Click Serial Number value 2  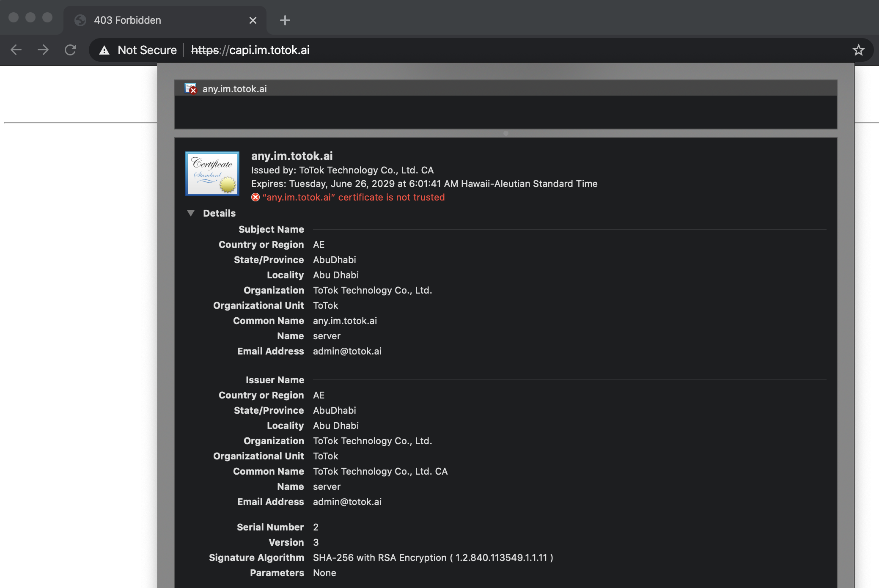[x=316, y=527]
